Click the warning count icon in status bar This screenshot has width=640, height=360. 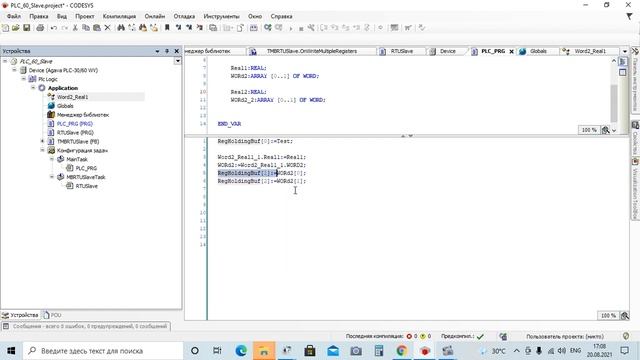[423, 336]
